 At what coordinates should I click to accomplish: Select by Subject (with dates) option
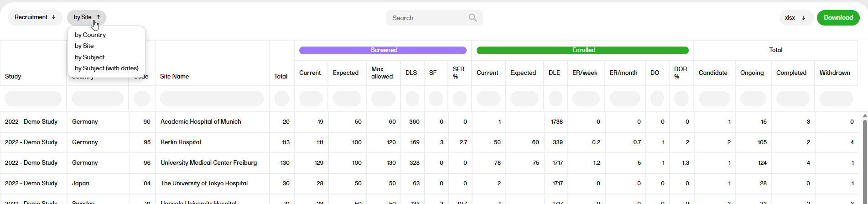click(x=106, y=68)
